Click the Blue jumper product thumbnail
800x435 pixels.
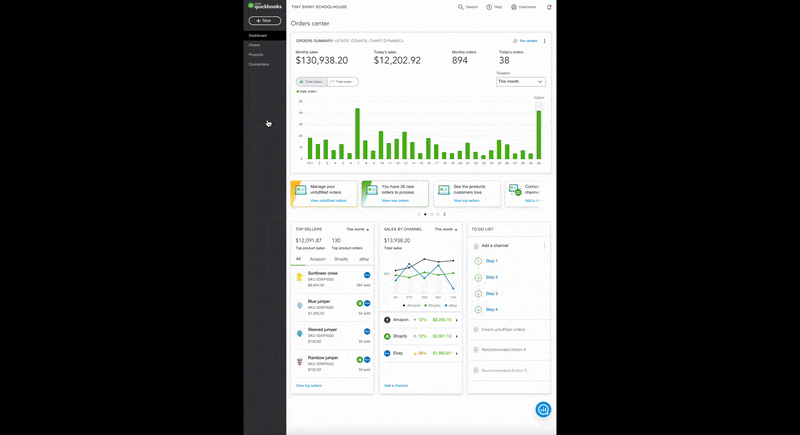[299, 305]
